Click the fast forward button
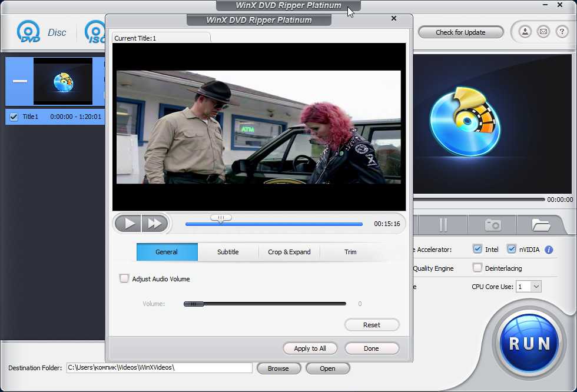This screenshot has width=577, height=392. tap(154, 224)
